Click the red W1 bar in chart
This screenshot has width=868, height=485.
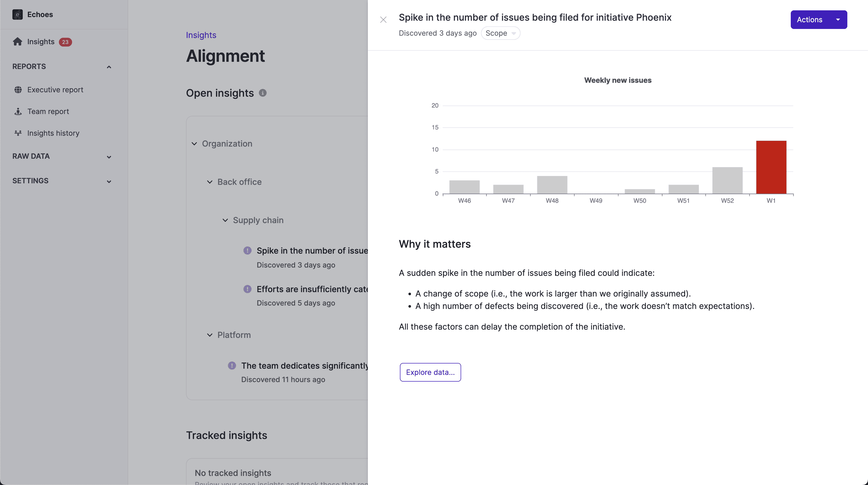pos(771,167)
